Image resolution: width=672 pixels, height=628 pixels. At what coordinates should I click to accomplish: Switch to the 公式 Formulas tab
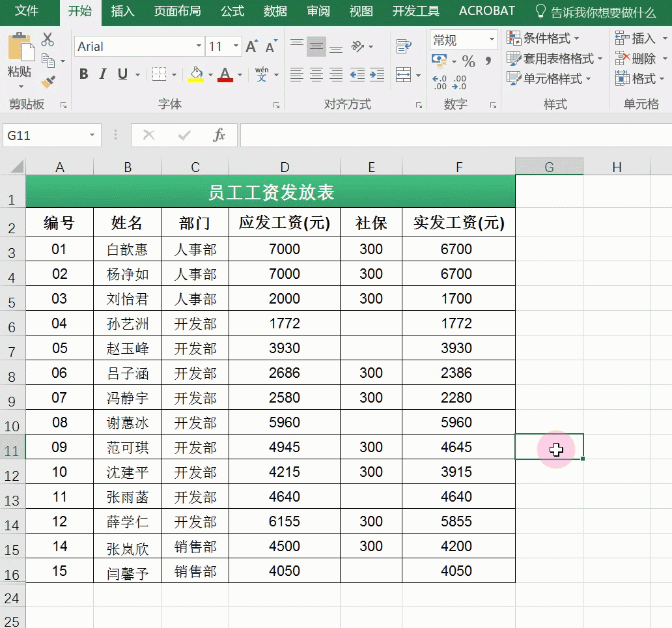point(232,10)
